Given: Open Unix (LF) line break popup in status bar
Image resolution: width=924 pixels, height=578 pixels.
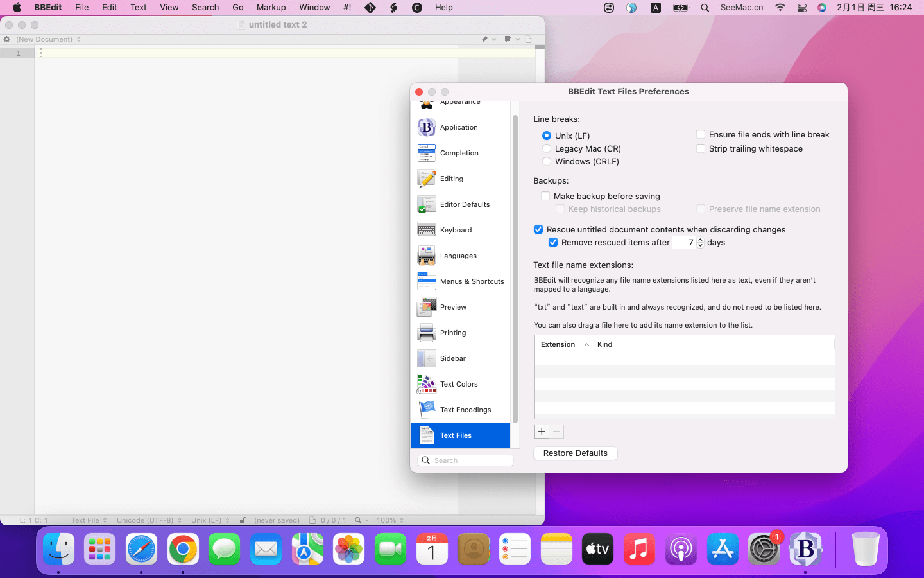Looking at the screenshot, I should coord(210,520).
